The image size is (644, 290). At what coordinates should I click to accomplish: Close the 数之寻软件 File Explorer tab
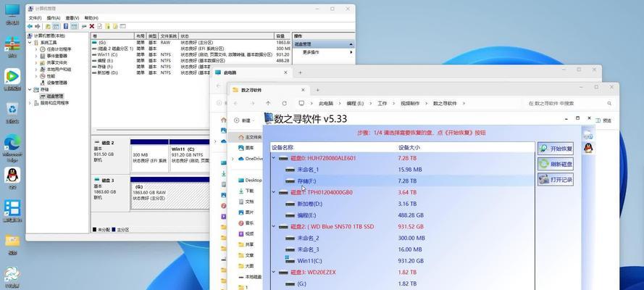click(303, 90)
